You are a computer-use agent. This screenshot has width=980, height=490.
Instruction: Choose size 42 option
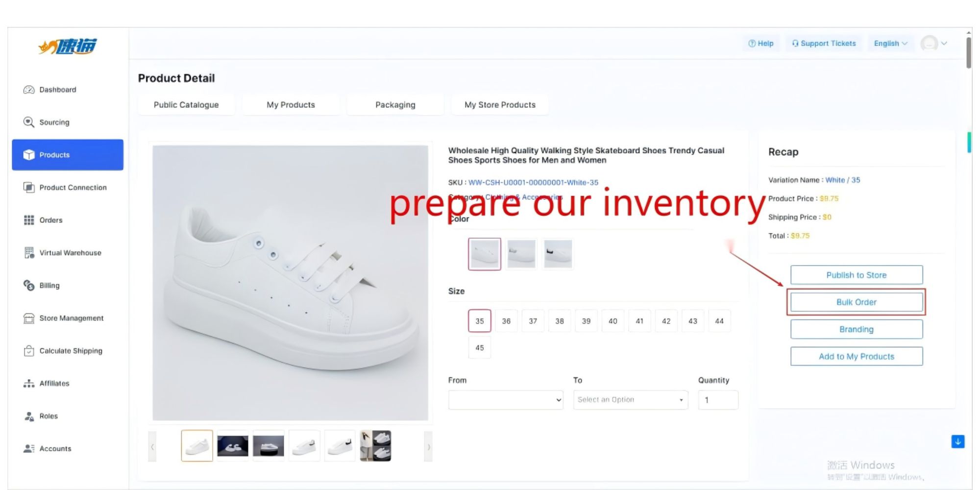(x=666, y=321)
